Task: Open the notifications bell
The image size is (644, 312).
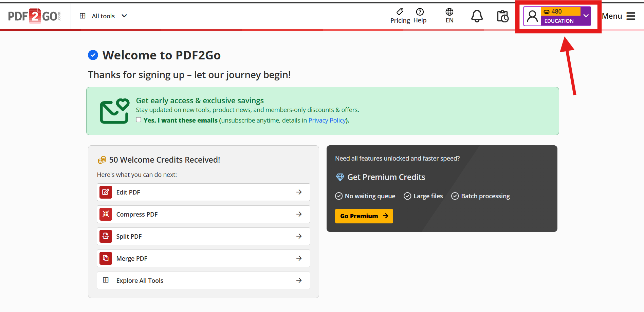Action: 477,16
